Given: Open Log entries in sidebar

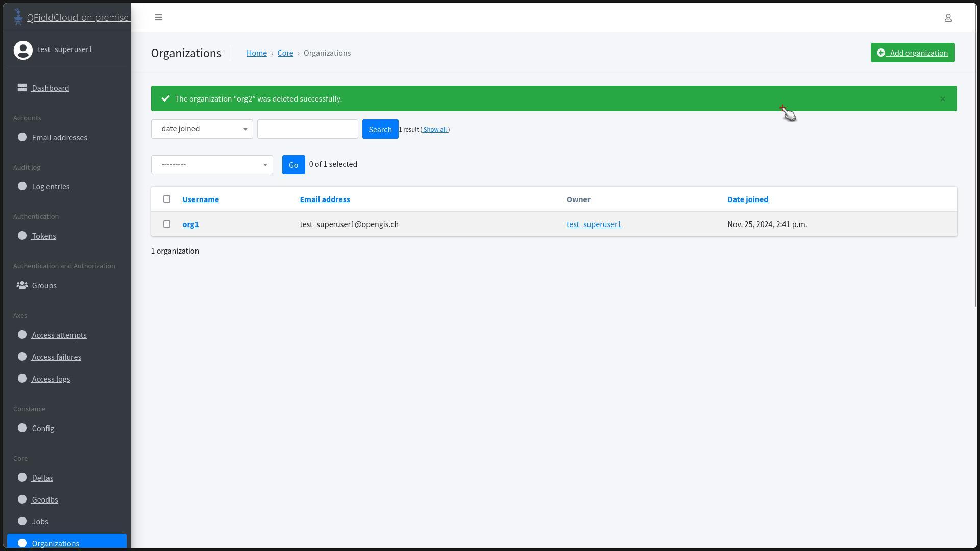Looking at the screenshot, I should pos(51,187).
